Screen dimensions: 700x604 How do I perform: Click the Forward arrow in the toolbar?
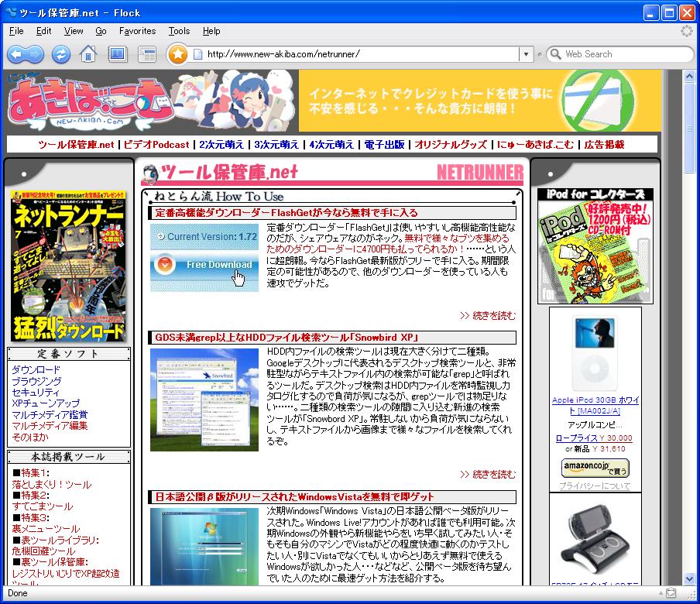(x=36, y=54)
